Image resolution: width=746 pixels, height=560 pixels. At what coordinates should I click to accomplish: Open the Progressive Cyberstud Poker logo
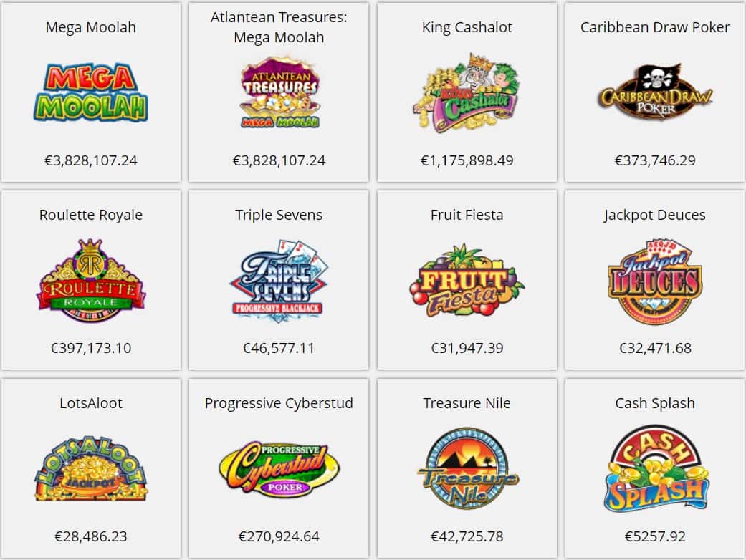click(279, 469)
